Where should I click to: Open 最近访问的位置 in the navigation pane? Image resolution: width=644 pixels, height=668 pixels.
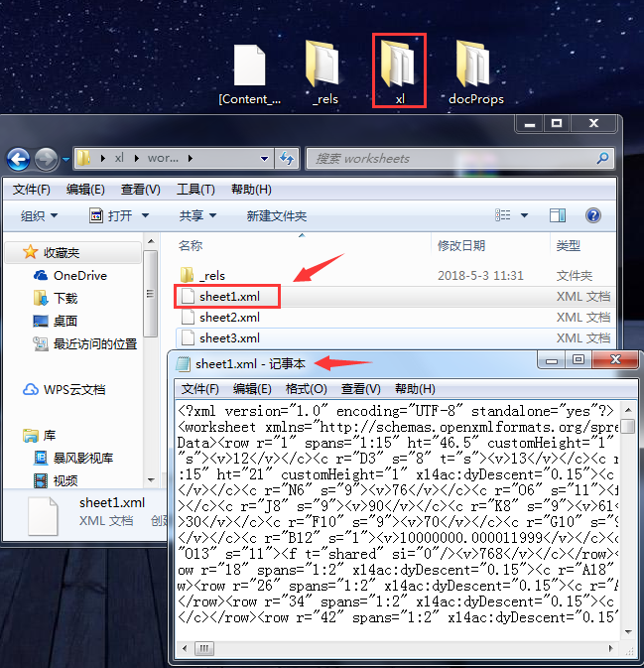(85, 343)
